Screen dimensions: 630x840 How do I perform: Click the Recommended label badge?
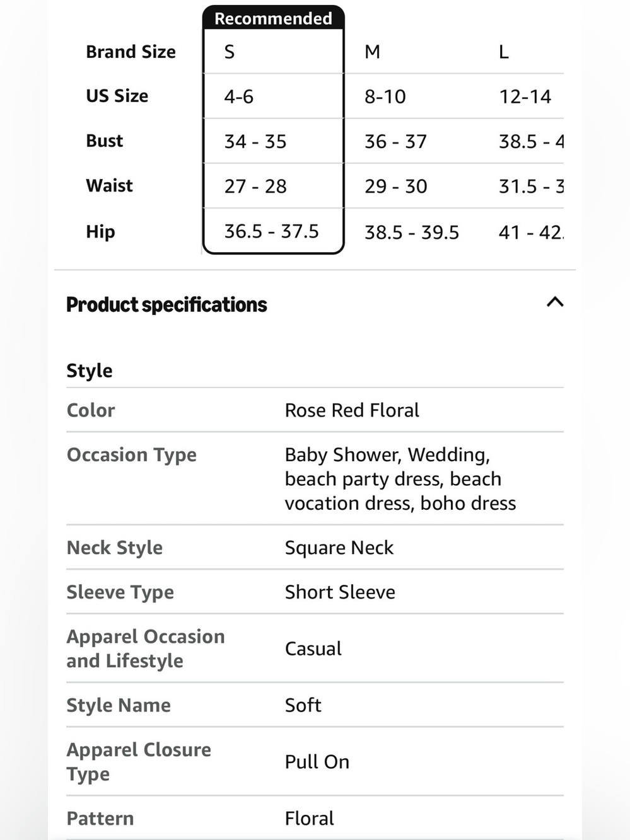click(x=273, y=18)
